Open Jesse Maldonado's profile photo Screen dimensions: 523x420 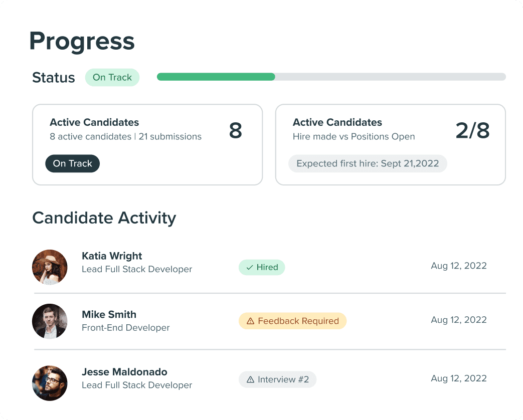coord(50,383)
